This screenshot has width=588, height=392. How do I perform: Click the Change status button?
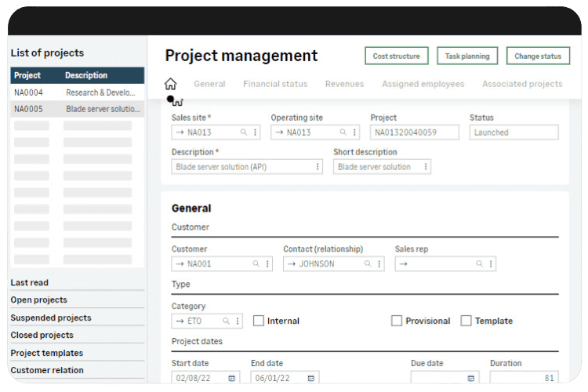point(537,56)
